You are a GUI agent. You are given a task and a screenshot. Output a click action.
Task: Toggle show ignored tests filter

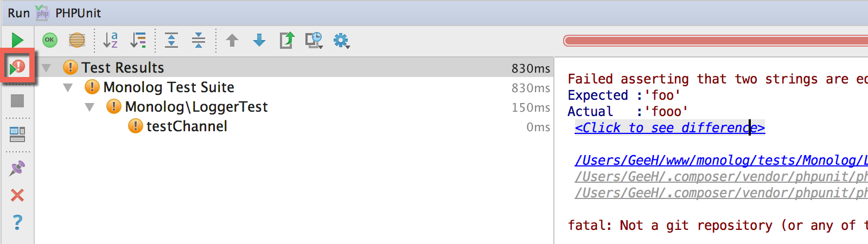[77, 40]
